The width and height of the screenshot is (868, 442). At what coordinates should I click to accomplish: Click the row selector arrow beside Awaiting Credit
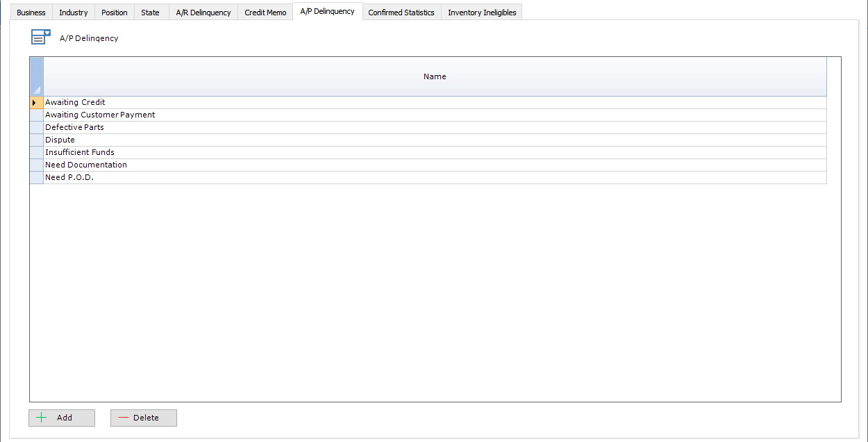click(x=35, y=102)
